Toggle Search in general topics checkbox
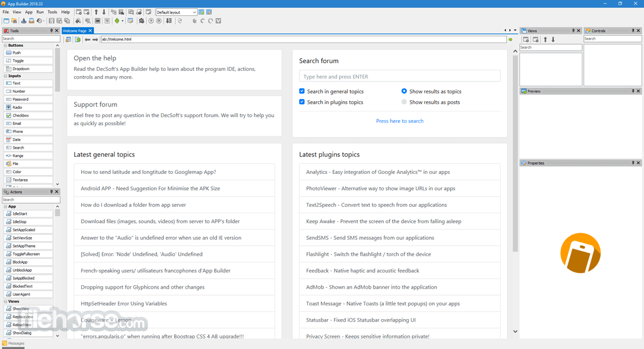The image size is (644, 349). pyautogui.click(x=302, y=91)
